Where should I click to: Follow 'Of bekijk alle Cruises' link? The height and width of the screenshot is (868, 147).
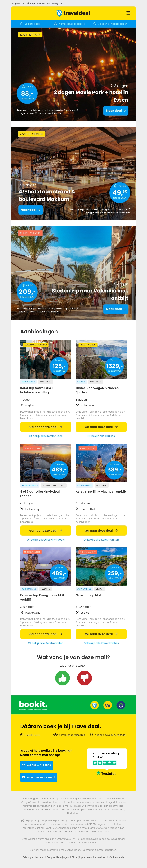[101, 436]
